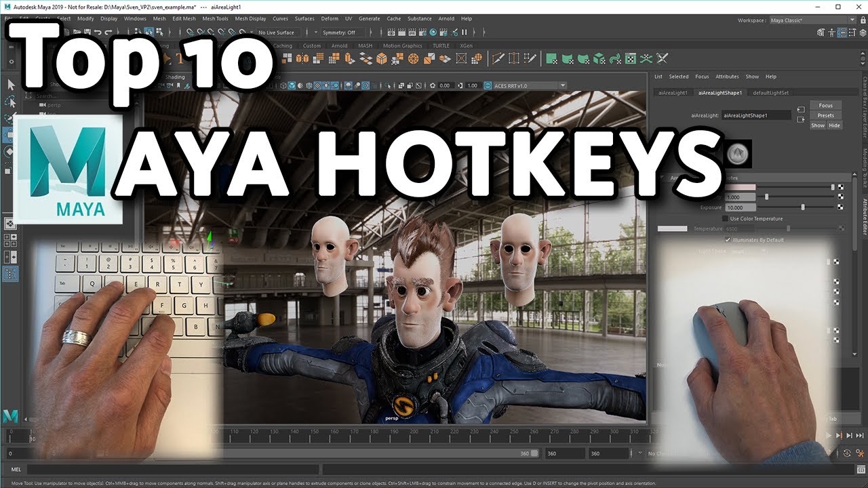This screenshot has width=868, height=488.
Task: Click the input connection arrow icon beside Focus
Action: click(801, 108)
